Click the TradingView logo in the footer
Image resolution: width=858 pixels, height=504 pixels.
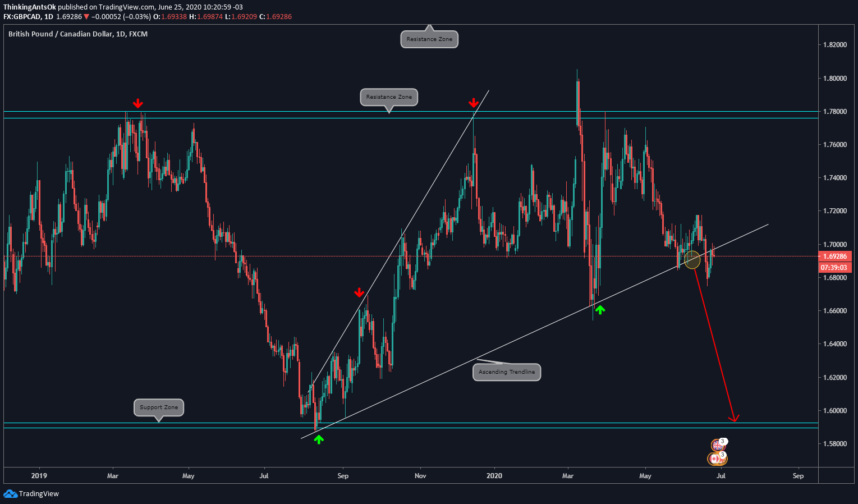point(31,494)
